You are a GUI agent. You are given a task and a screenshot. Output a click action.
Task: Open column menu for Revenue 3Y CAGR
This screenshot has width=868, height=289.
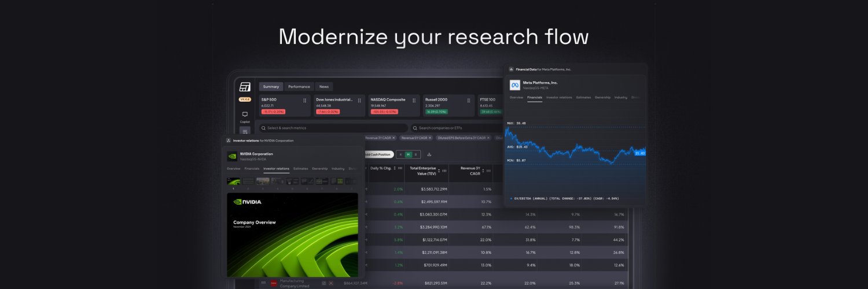tap(489, 171)
